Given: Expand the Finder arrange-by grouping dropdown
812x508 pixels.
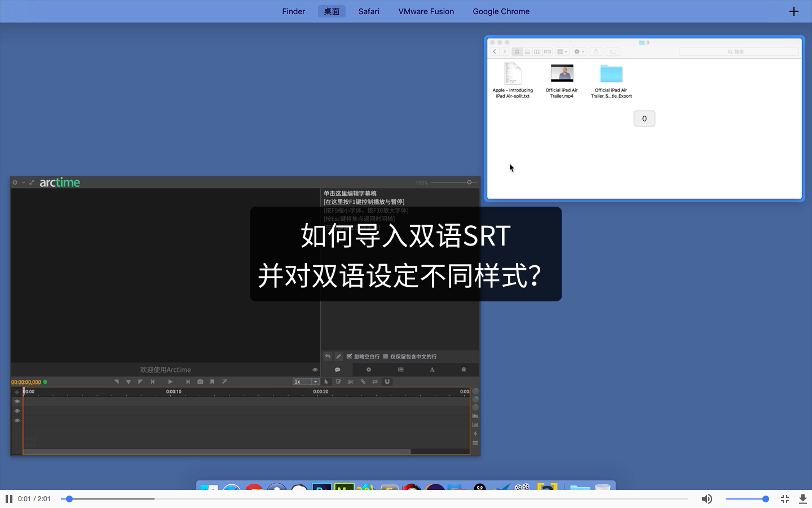Looking at the screenshot, I should coord(562,51).
